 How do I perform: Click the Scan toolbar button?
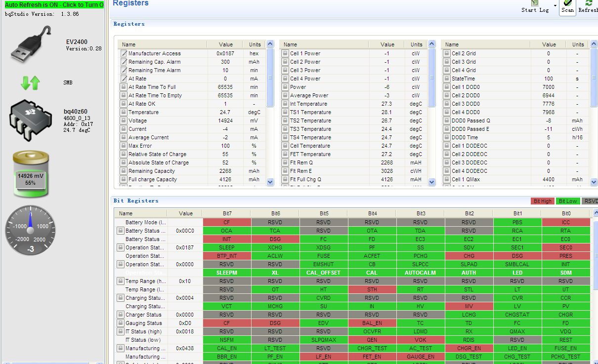[567, 7]
